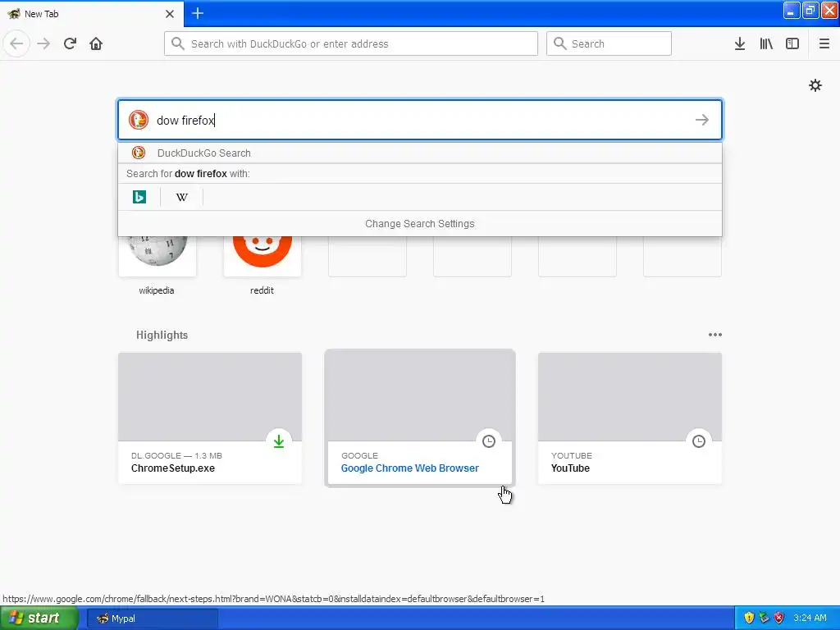This screenshot has width=840, height=630.
Task: Open the Library bookmarks icon
Action: pos(766,43)
